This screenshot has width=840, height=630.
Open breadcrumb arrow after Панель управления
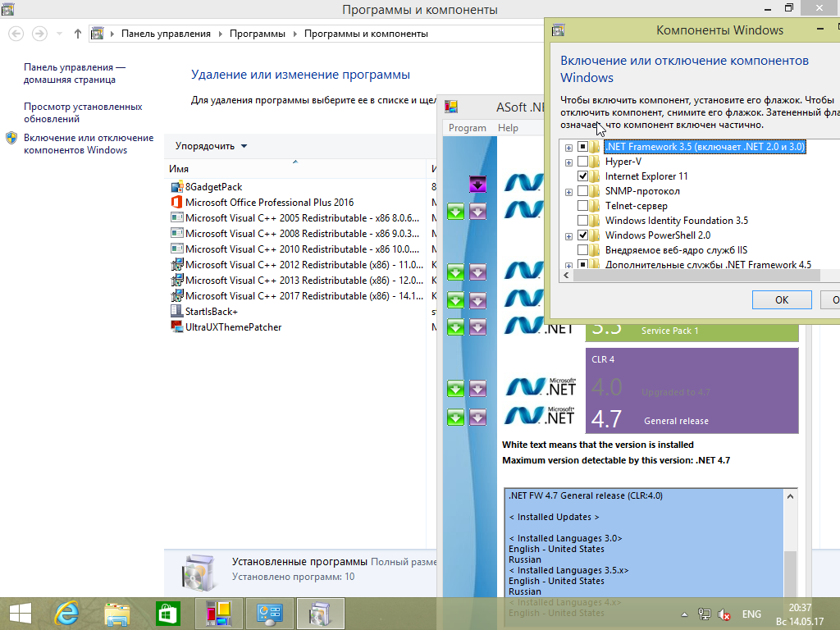[220, 34]
